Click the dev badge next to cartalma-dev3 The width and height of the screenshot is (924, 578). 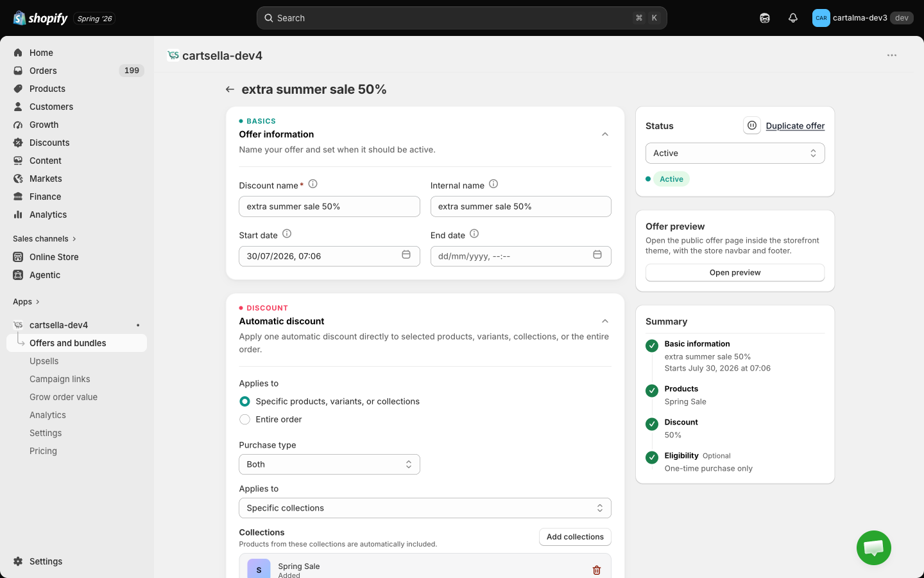click(902, 18)
